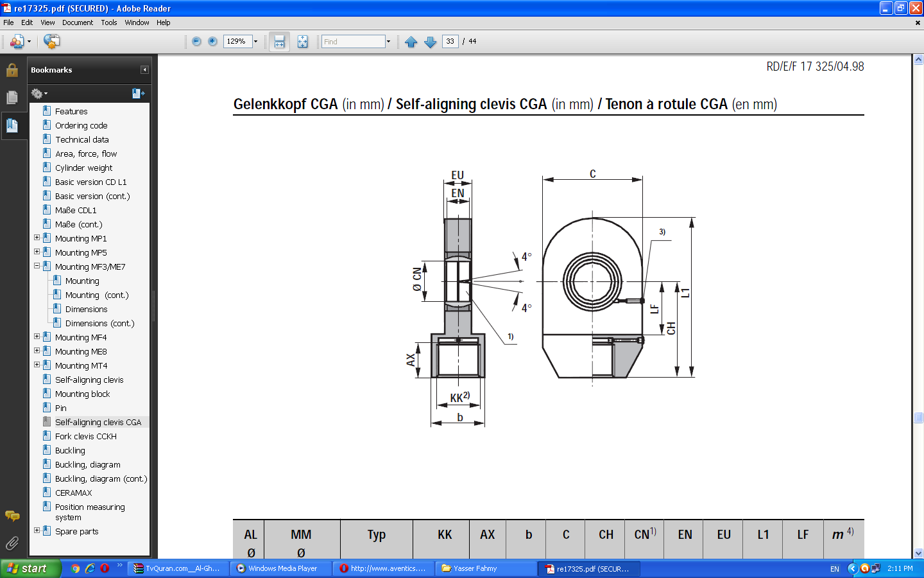Click the Windows Start button
The width and height of the screenshot is (924, 578).
(30, 569)
